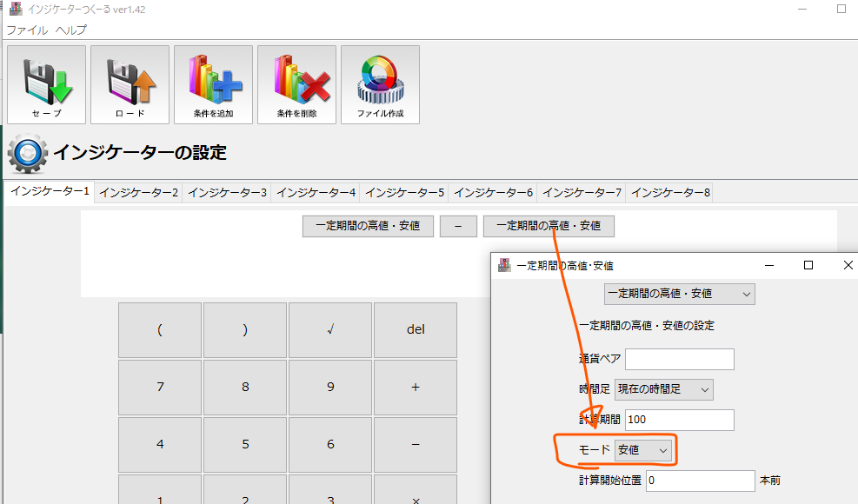Switch to the インジケーター3 tab
The height and width of the screenshot is (504, 858).
pyautogui.click(x=227, y=192)
